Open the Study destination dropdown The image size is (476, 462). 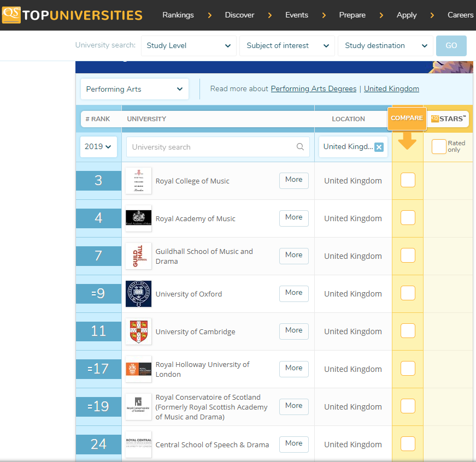385,46
